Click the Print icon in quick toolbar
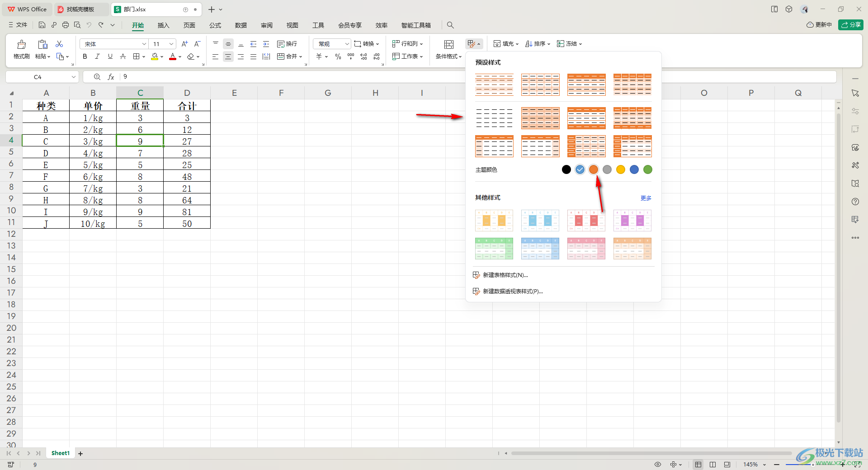The width and height of the screenshot is (868, 470). [66, 25]
